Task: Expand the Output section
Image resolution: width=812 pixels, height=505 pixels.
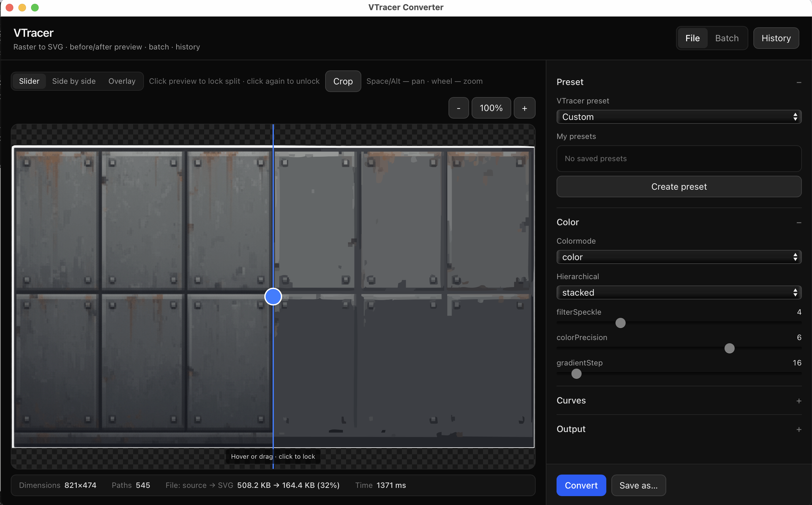Action: click(799, 429)
